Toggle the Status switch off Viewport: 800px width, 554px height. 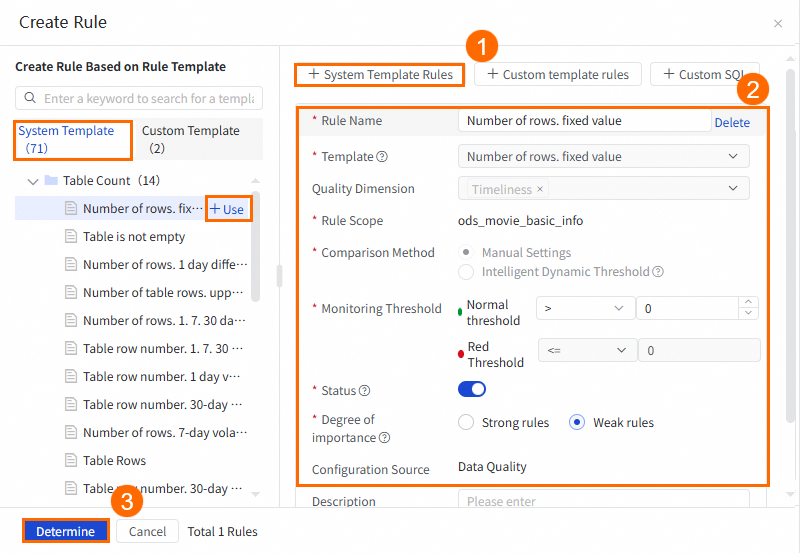472,390
